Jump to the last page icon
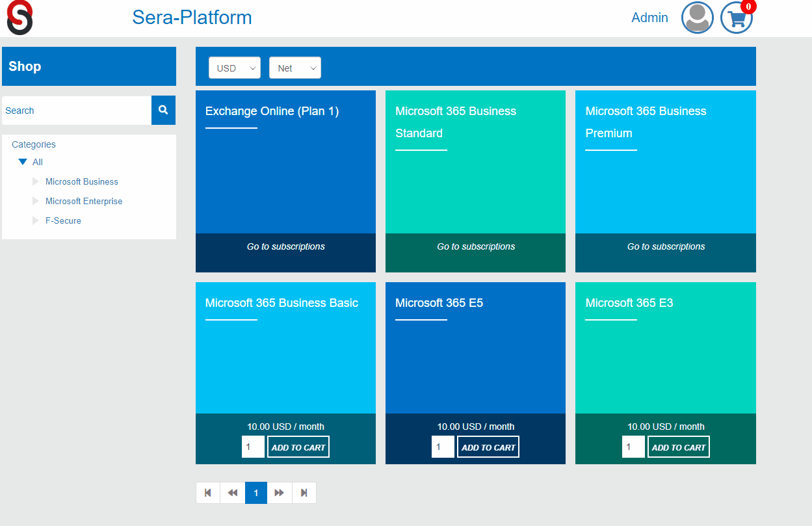This screenshot has width=812, height=526. [304, 492]
